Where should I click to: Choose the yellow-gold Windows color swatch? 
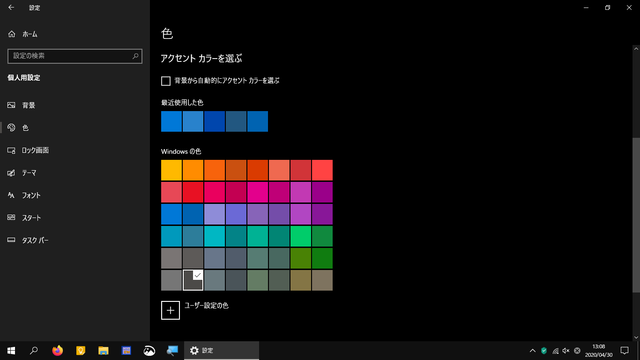click(171, 170)
